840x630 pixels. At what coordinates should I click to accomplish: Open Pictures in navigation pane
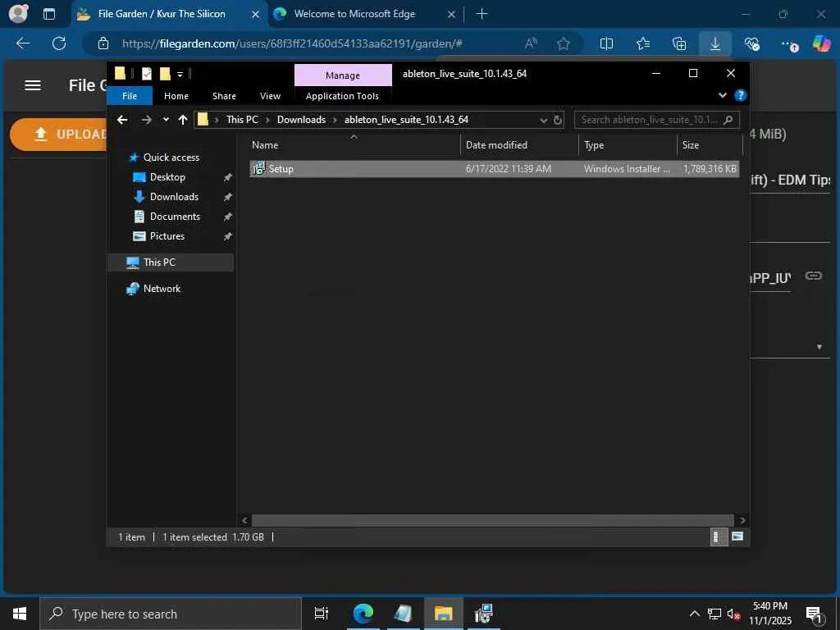pyautogui.click(x=167, y=236)
